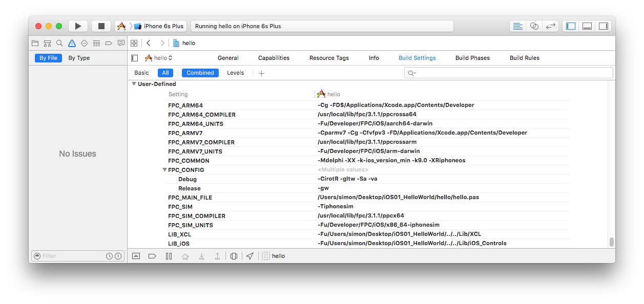Open the Resource Tags tab
644x304 pixels.
[329, 58]
